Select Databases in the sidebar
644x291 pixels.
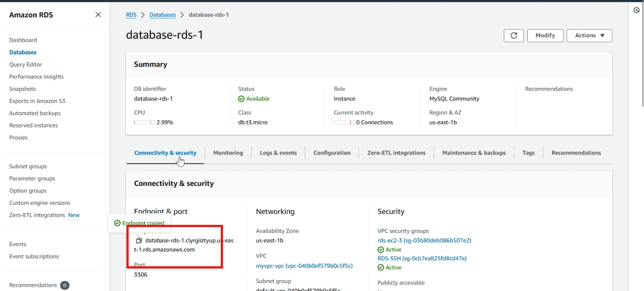tap(23, 52)
